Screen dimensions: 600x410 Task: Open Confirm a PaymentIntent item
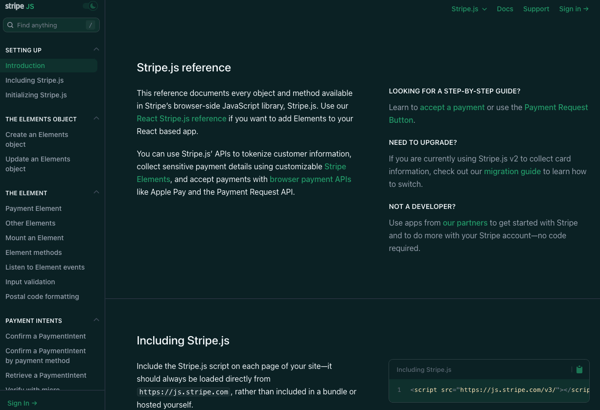pos(46,336)
